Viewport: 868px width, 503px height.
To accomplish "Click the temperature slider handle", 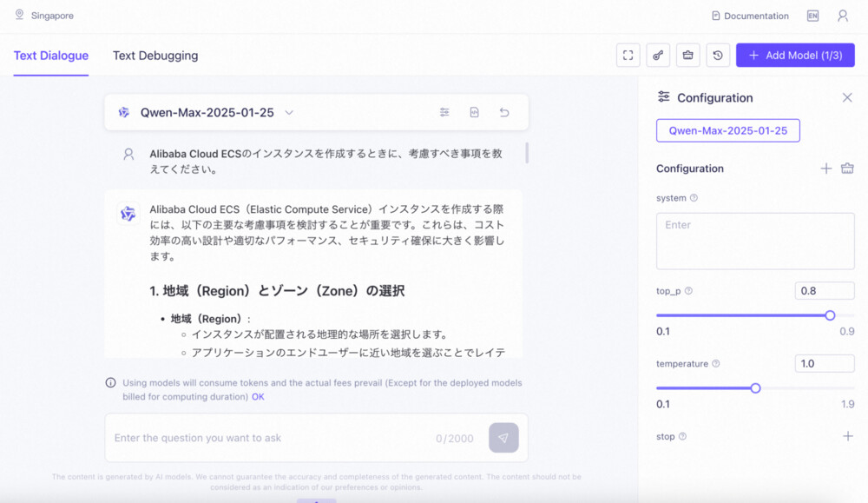I will coord(755,388).
